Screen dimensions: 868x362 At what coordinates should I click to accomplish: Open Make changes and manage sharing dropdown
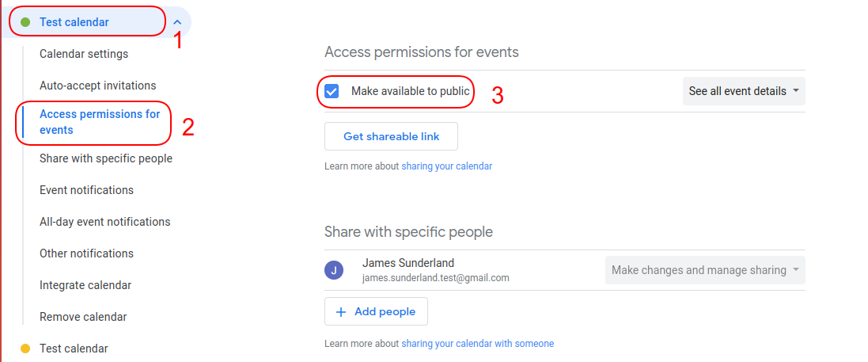pos(705,270)
